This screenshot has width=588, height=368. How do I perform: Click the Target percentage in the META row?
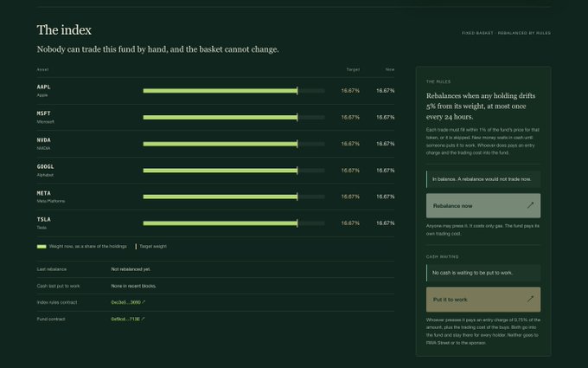(x=350, y=197)
